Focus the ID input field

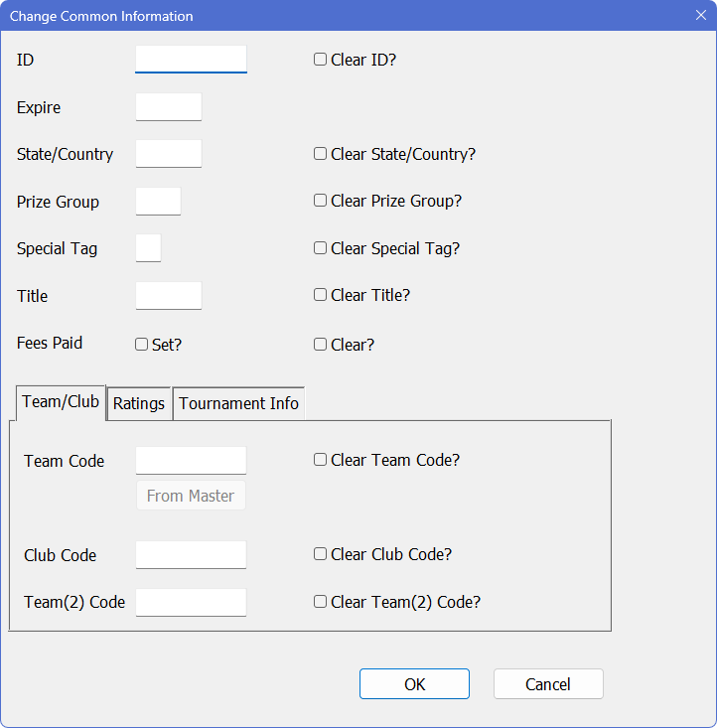pyautogui.click(x=191, y=60)
